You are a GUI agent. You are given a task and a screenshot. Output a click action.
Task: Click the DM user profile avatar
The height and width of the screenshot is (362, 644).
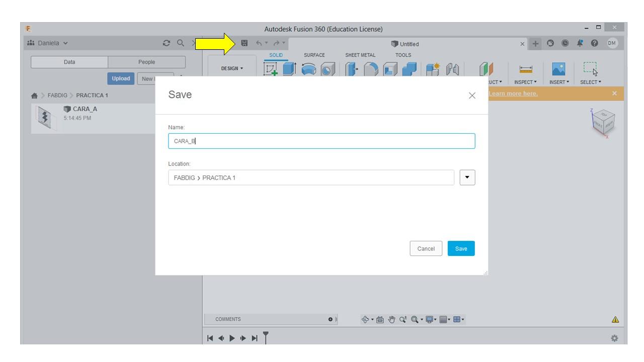tap(612, 44)
